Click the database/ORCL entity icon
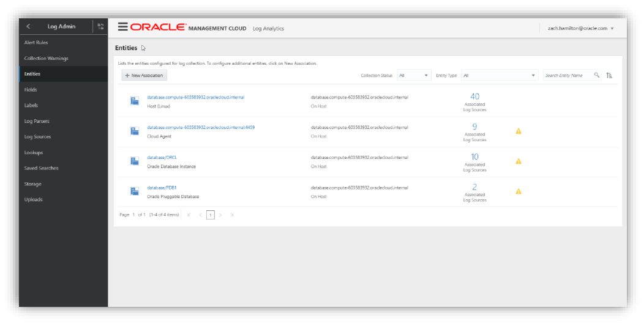 [134, 161]
